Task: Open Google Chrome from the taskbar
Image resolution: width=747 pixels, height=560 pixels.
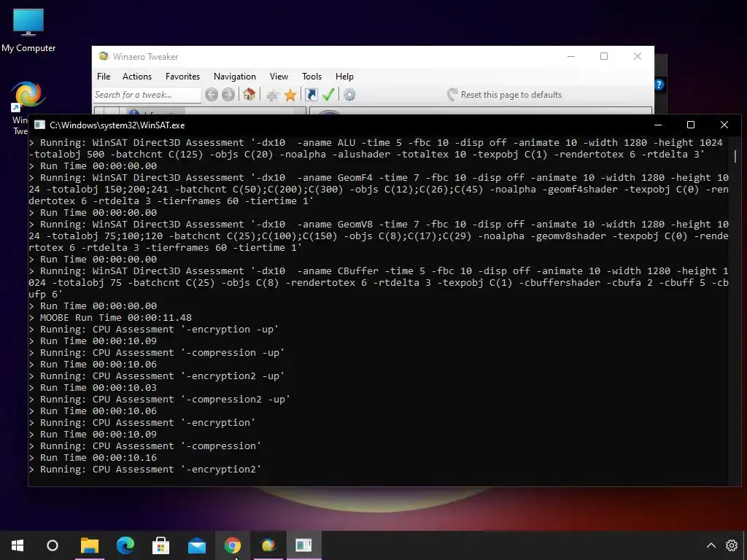Action: 233,545
